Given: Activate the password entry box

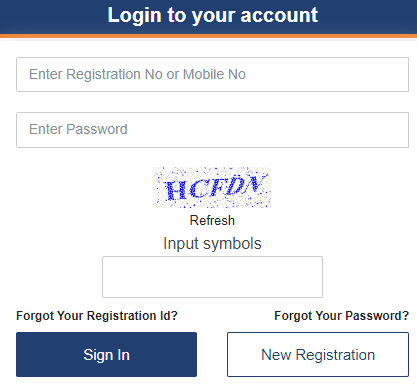Looking at the screenshot, I should (x=212, y=130).
